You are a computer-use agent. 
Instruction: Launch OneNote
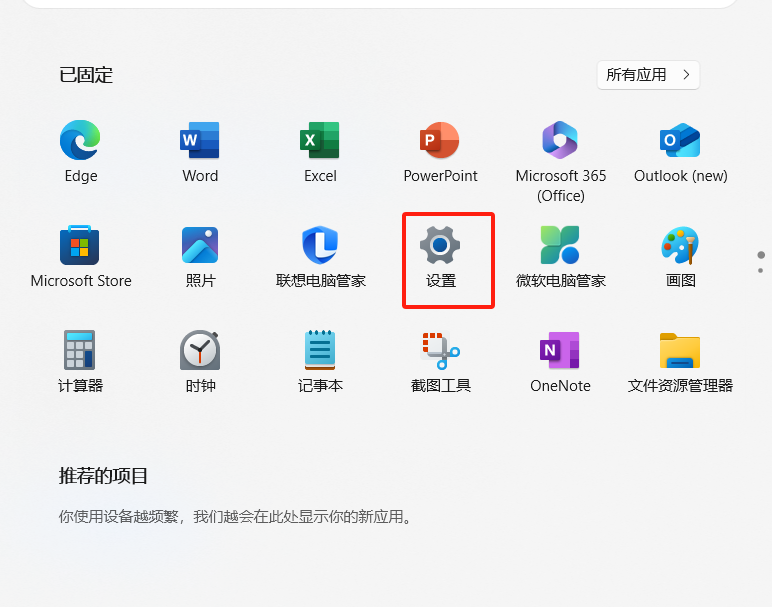[x=560, y=362]
